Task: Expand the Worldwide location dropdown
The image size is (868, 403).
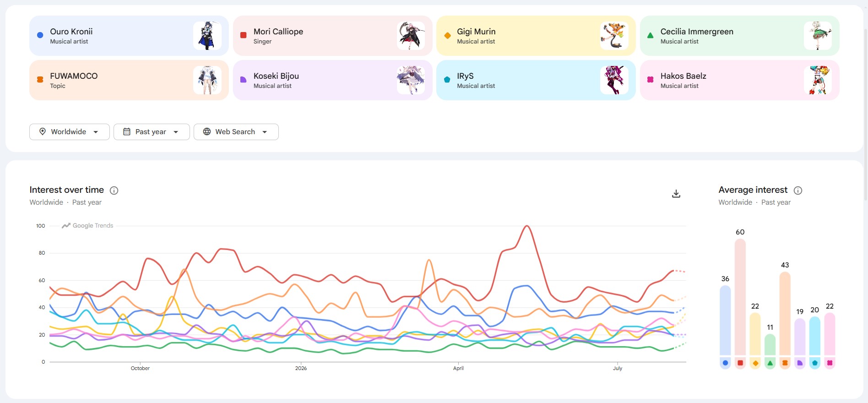Action: [x=70, y=132]
